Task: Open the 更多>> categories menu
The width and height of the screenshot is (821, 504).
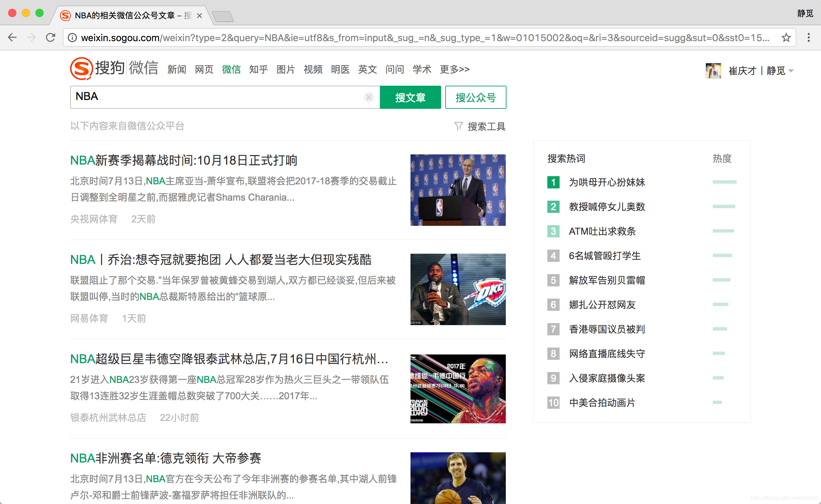Action: coord(454,69)
